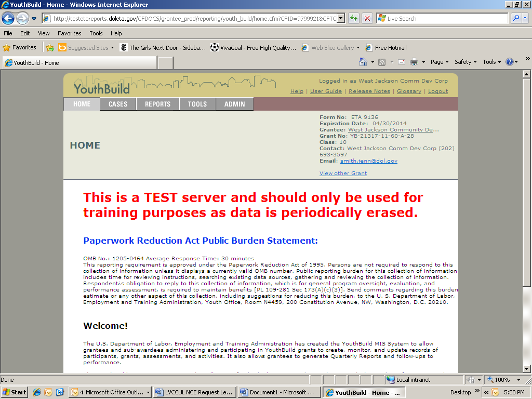This screenshot has height=399, width=532.
Task: Open the Microsoft Office Outlook taskbar group
Action: coord(110,392)
